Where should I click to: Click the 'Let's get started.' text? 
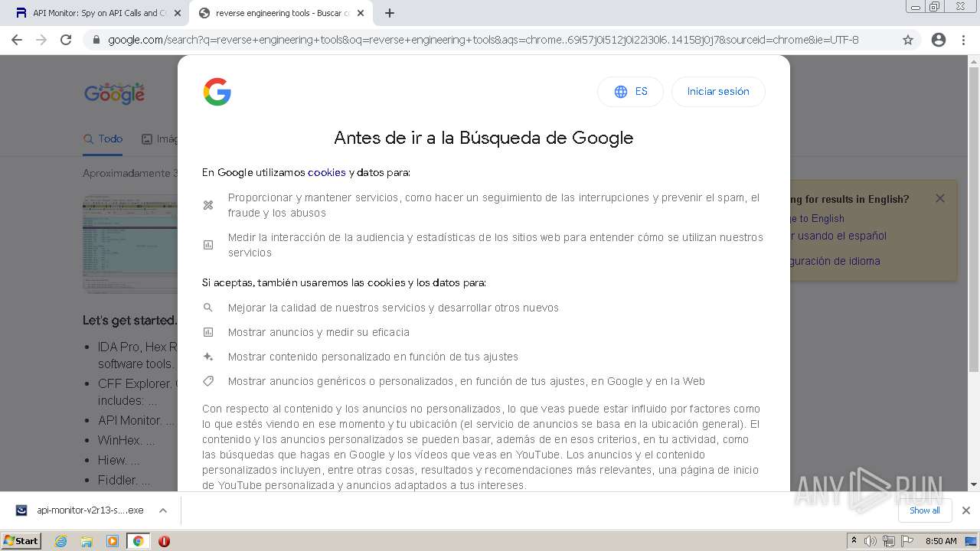pyautogui.click(x=129, y=321)
